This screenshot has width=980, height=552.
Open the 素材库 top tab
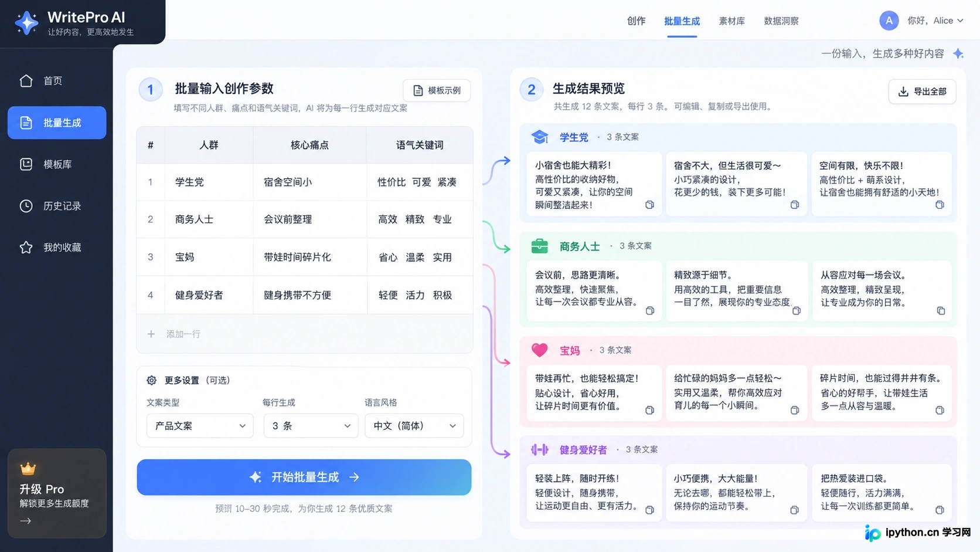click(732, 21)
